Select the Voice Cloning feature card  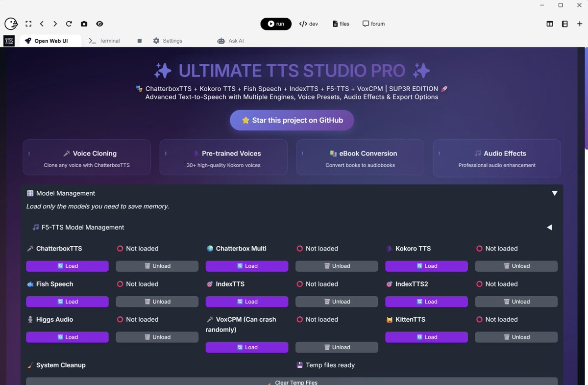pyautogui.click(x=87, y=157)
